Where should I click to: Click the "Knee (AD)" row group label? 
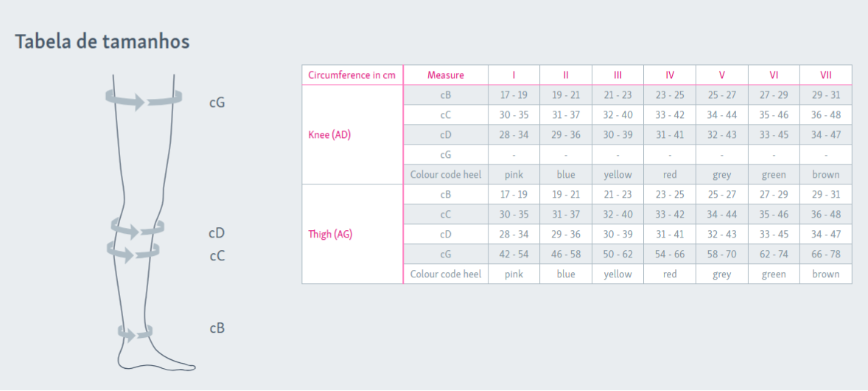pyautogui.click(x=329, y=135)
